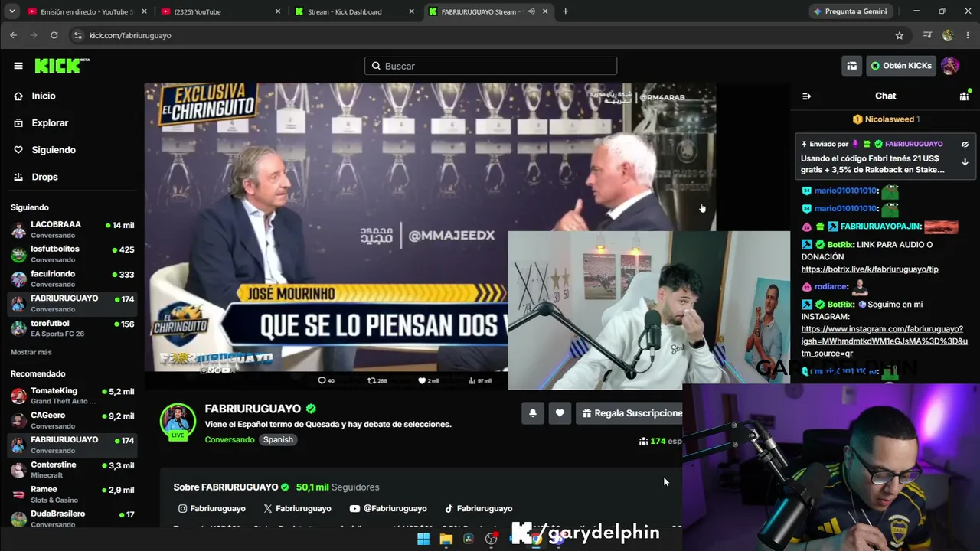Go back to the previous page
This screenshot has height=551, width=980.
(13, 35)
